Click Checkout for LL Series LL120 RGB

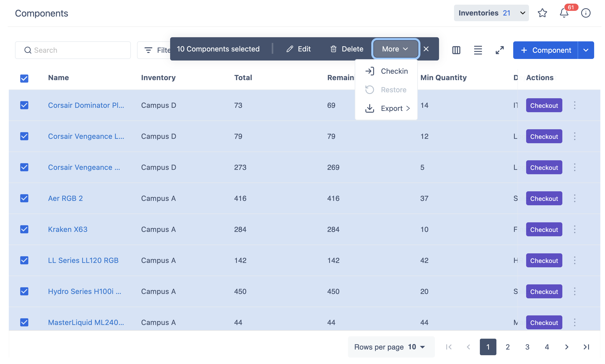pyautogui.click(x=544, y=260)
